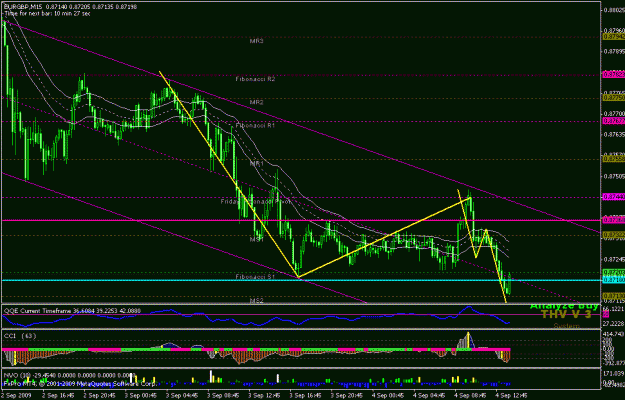The width and height of the screenshot is (625, 400).
Task: Click the '3 Sep 12:45' time label
Action: coord(262,395)
